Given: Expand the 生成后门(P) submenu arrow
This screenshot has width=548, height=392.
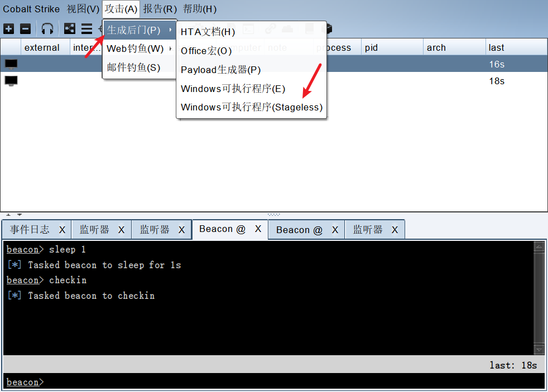Looking at the screenshot, I should [170, 30].
